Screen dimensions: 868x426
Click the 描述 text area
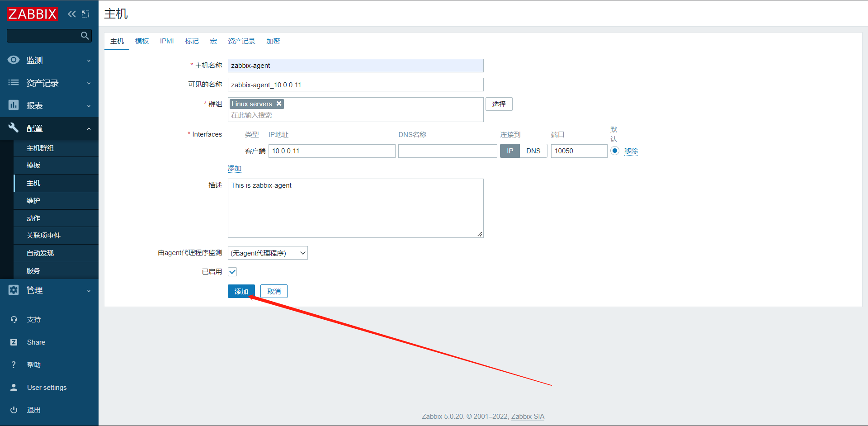tap(356, 208)
